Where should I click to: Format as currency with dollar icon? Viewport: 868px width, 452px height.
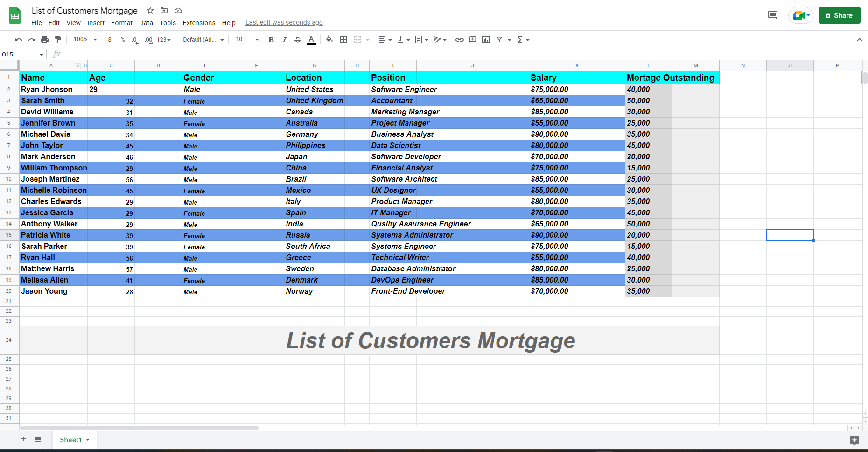coord(110,40)
